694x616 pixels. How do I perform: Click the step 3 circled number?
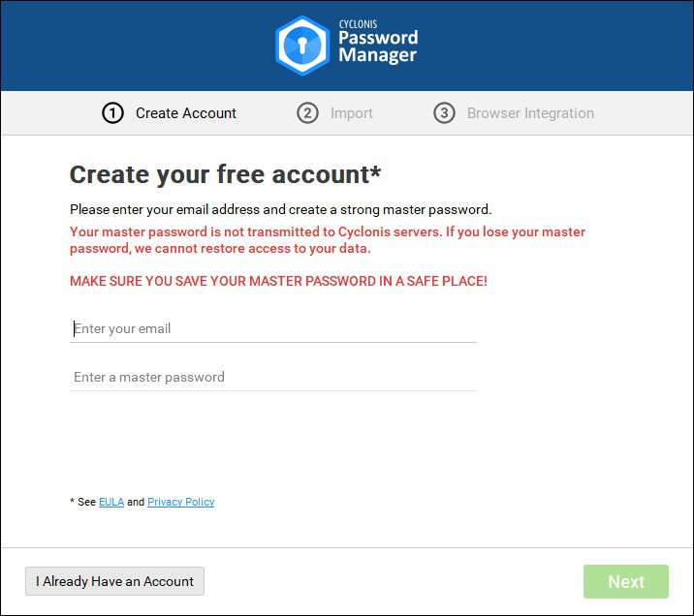444,113
